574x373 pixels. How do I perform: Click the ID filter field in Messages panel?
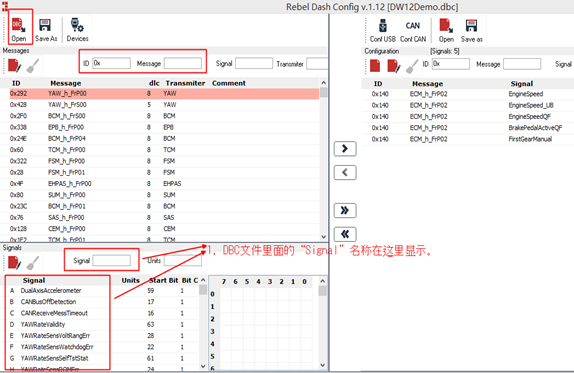(111, 63)
